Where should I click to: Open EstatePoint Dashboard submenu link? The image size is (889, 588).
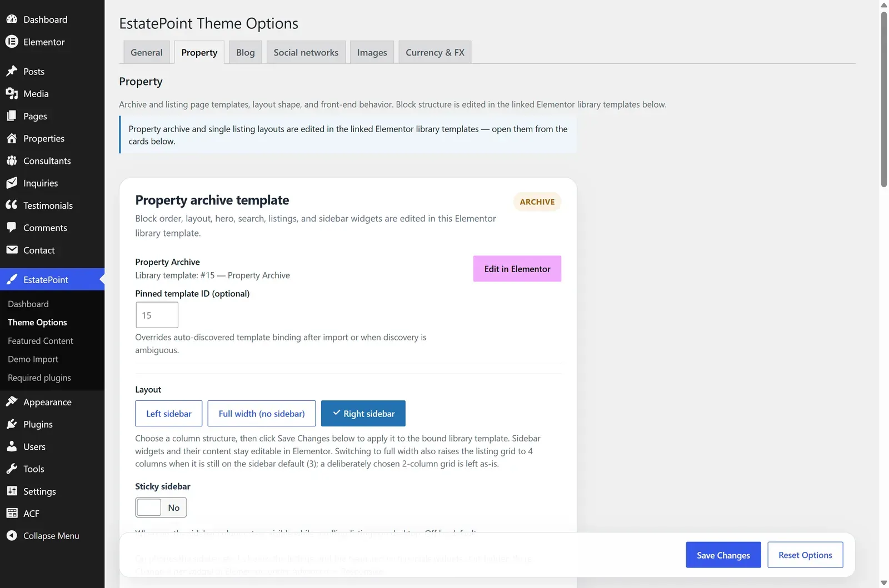(28, 304)
